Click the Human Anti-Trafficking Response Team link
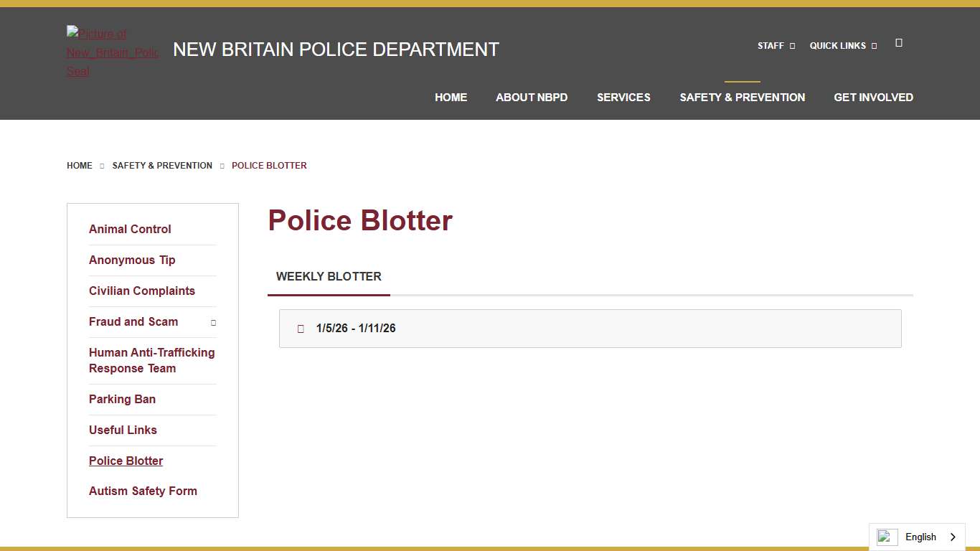Viewport: 980px width, 551px height. (x=151, y=360)
